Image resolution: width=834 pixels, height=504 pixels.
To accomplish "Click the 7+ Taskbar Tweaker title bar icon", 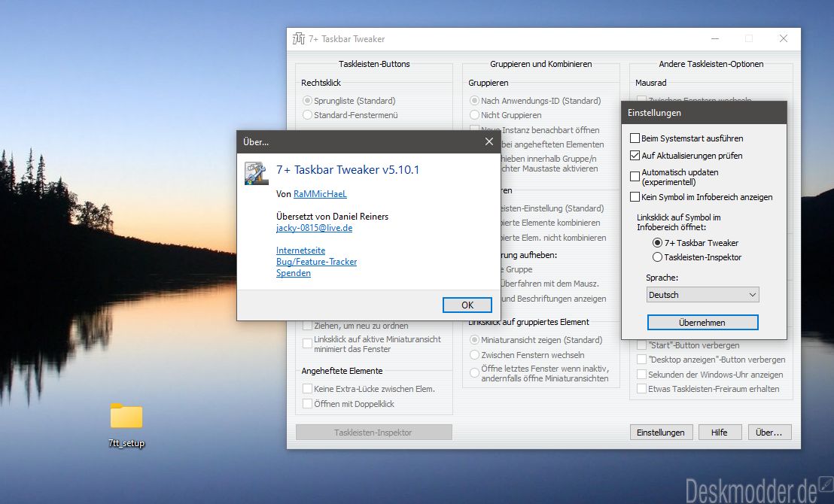I will 299,39.
